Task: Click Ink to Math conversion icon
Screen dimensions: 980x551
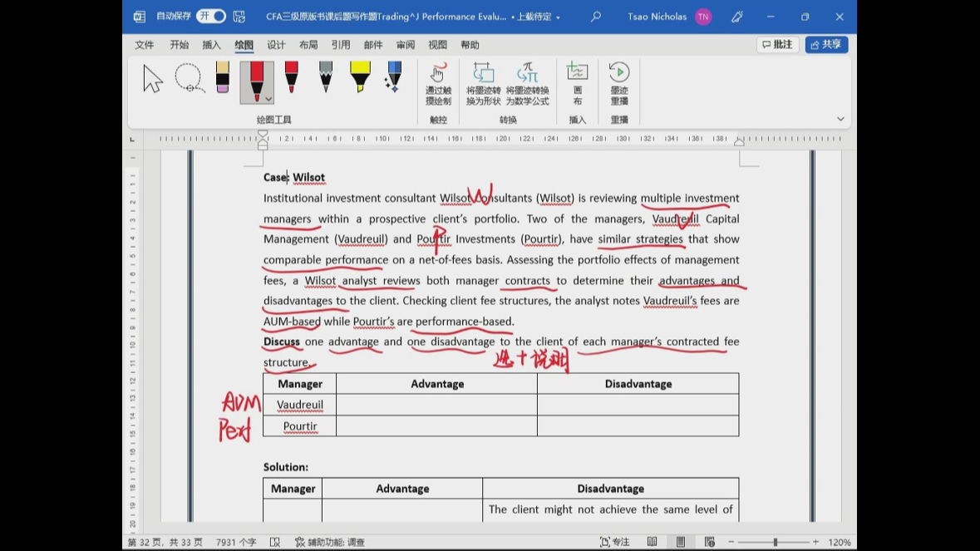Action: pyautogui.click(x=527, y=83)
